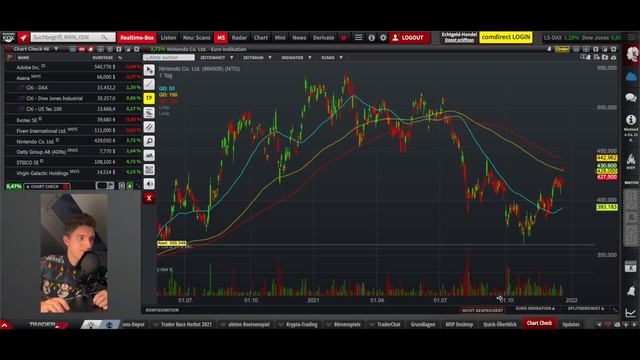Click the LOGOUT button
The image size is (640, 360).
point(409,38)
